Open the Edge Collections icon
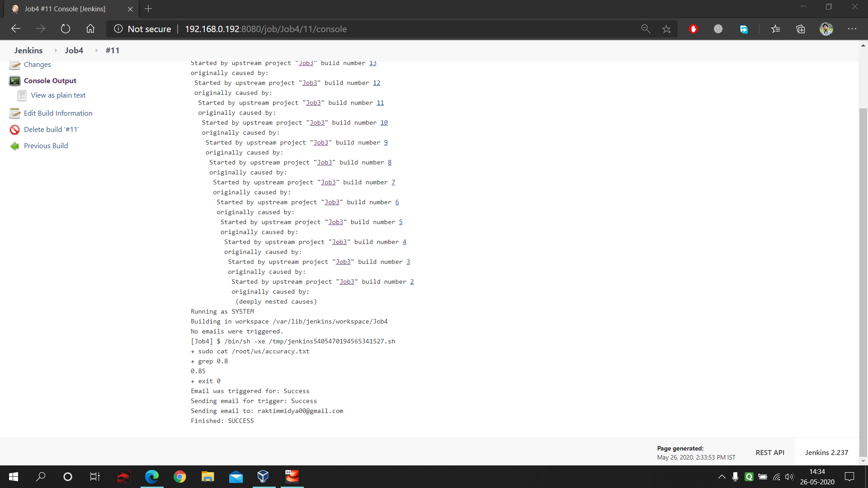 [801, 29]
